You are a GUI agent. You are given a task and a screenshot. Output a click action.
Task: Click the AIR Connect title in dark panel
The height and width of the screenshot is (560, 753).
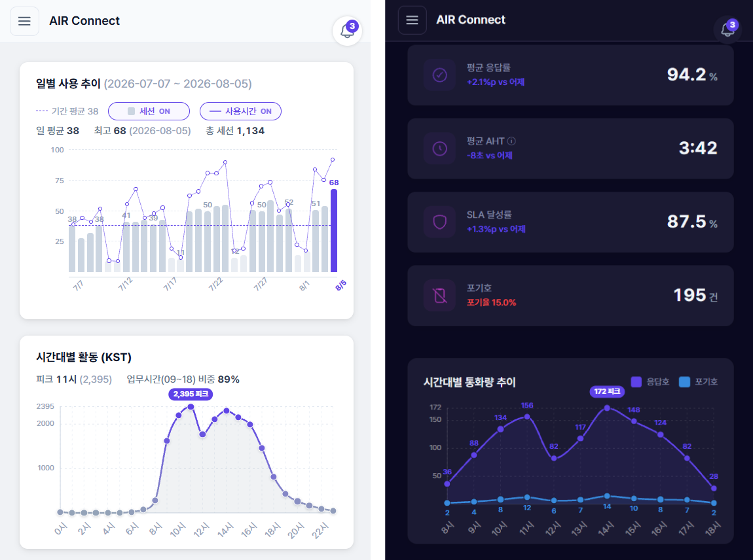coord(471,20)
